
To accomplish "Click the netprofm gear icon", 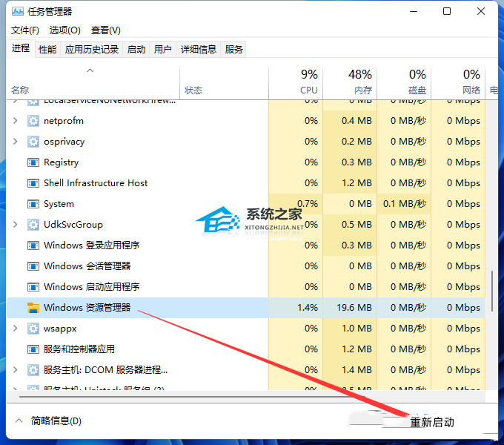I will pyautogui.click(x=33, y=121).
